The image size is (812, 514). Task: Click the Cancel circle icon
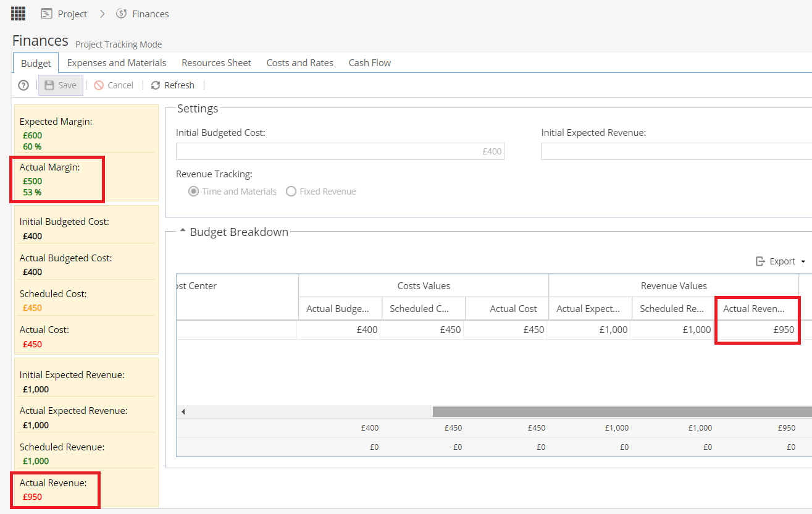pos(99,85)
